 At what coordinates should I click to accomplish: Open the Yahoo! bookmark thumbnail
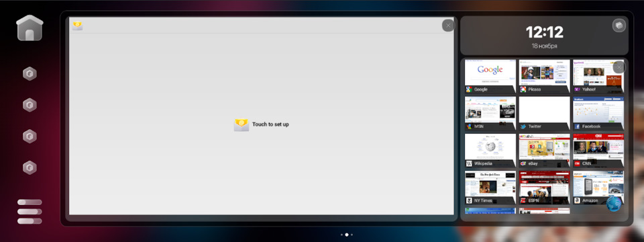pyautogui.click(x=598, y=77)
